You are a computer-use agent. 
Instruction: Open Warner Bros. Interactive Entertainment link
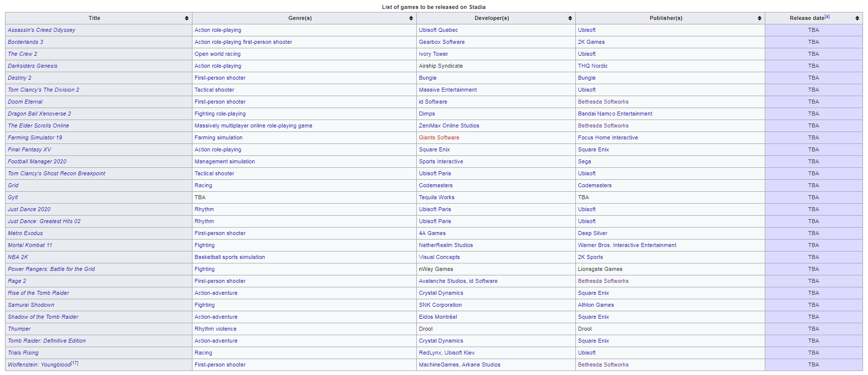627,245
